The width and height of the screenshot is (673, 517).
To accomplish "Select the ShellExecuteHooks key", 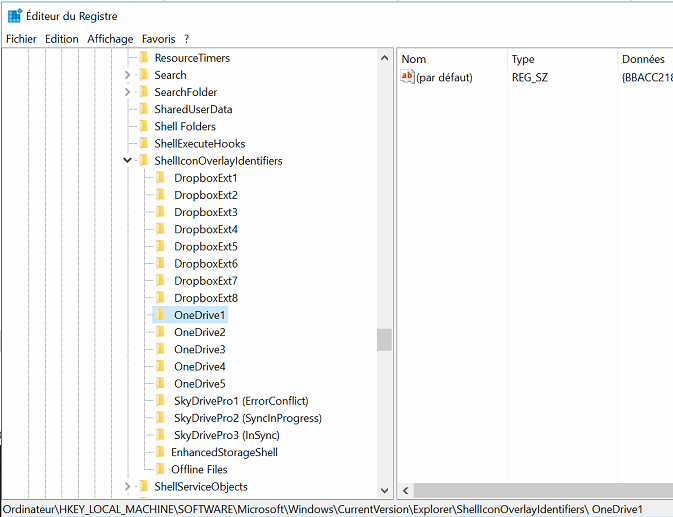I will [200, 144].
